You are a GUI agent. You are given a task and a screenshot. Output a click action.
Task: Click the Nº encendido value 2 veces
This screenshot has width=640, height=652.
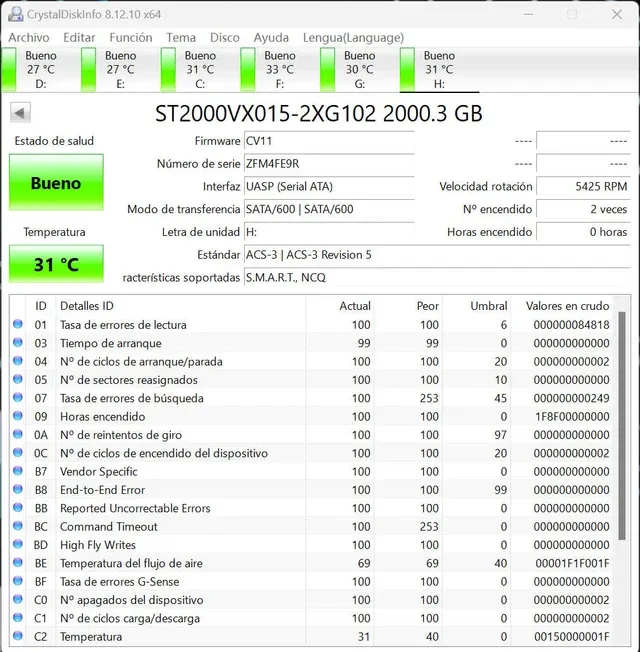(x=583, y=209)
